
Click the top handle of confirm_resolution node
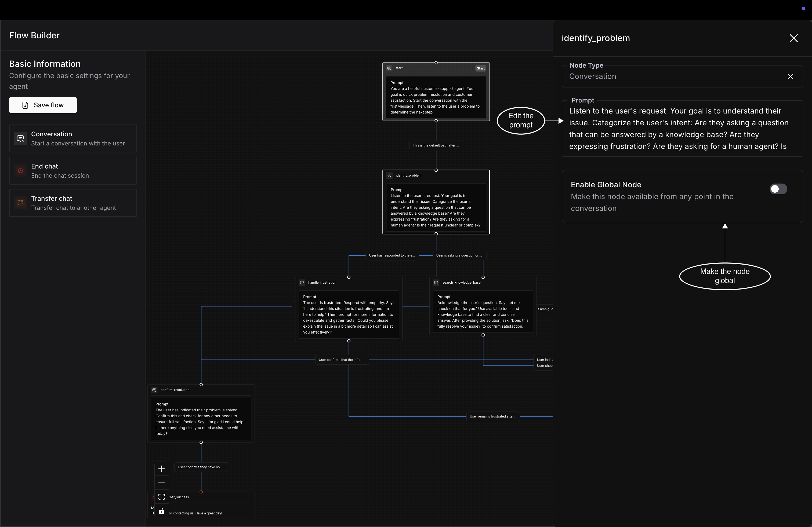[201, 385]
